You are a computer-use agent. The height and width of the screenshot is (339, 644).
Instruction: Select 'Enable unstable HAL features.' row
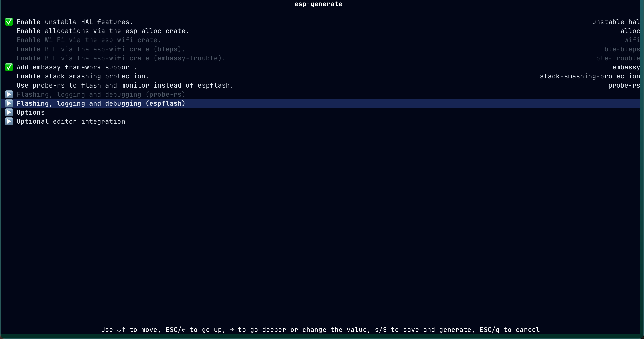[x=320, y=22]
